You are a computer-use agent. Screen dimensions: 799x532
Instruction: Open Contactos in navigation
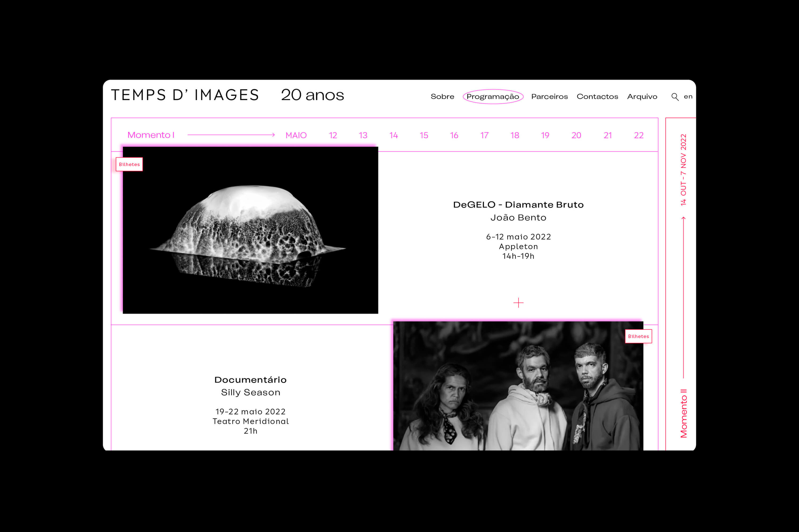[x=597, y=97]
